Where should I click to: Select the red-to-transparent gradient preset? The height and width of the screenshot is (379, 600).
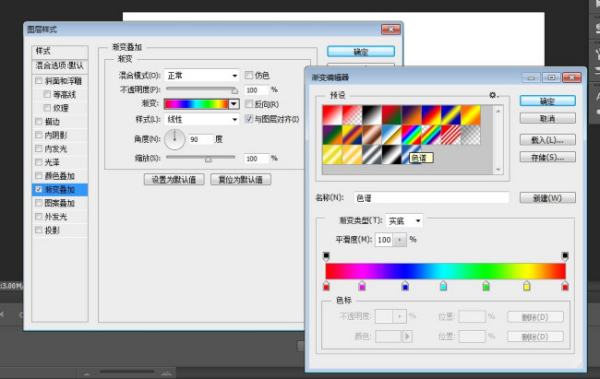pyautogui.click(x=352, y=115)
